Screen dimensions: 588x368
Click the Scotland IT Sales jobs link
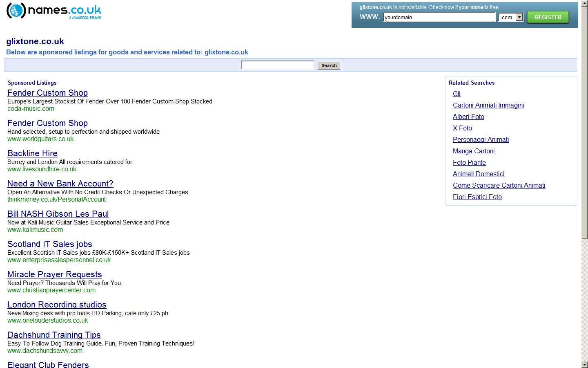(49, 244)
